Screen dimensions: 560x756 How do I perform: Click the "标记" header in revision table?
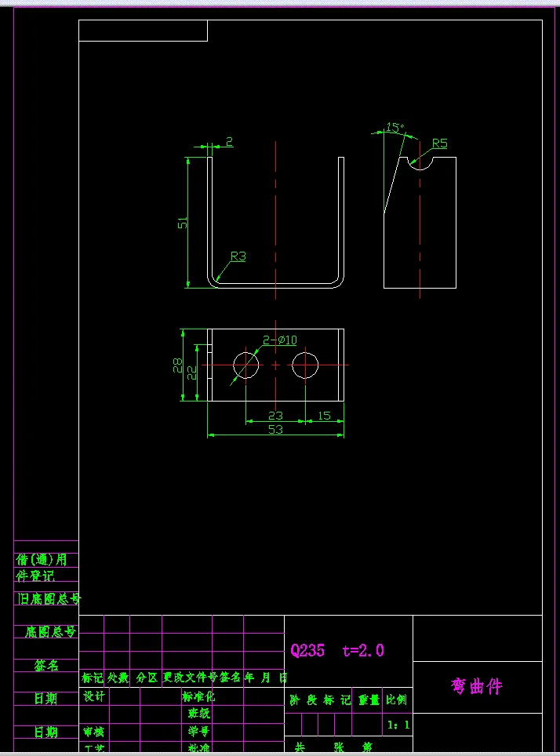click(92, 678)
